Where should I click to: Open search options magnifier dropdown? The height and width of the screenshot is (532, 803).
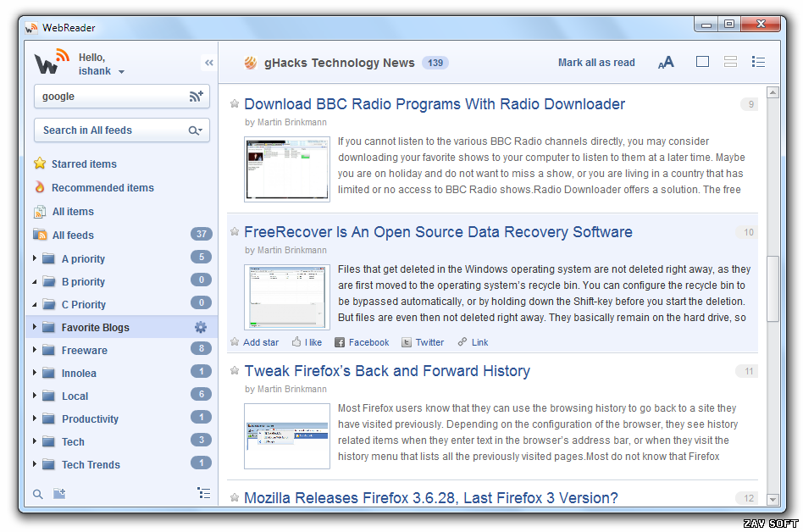point(195,130)
